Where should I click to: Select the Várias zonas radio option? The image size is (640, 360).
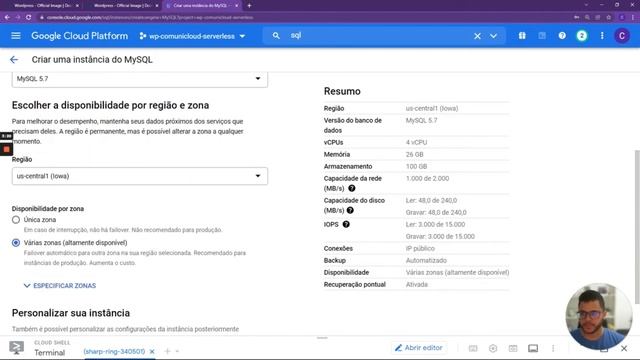click(x=16, y=243)
